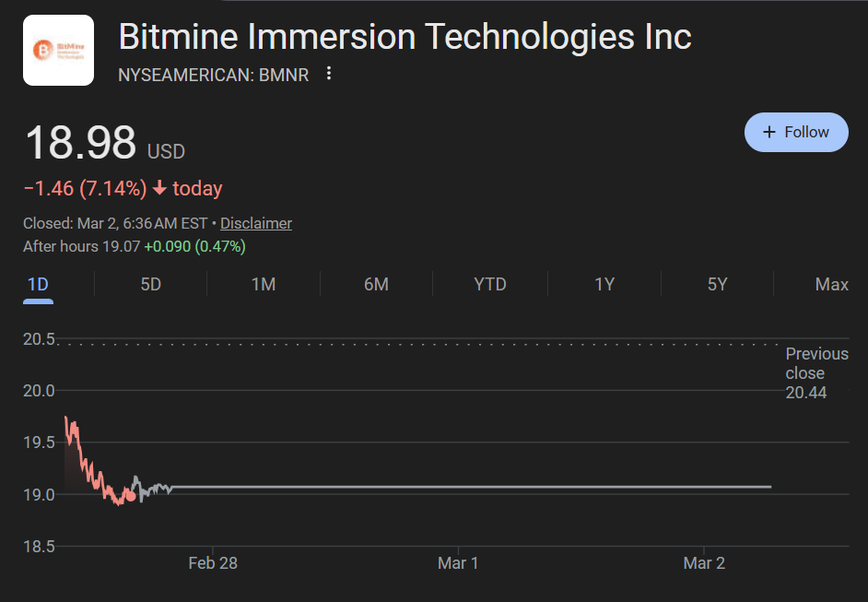868x602 pixels.
Task: Click the Bitmine Immersion company logo
Action: tap(58, 50)
